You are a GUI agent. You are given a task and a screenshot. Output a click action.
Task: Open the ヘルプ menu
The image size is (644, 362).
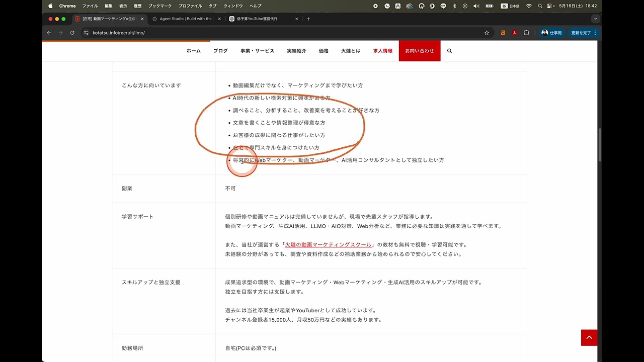pyautogui.click(x=256, y=6)
